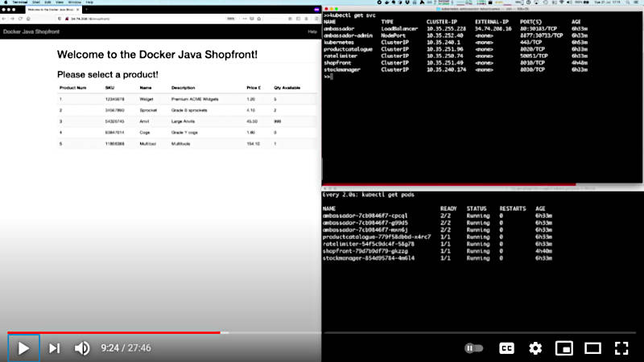
Task: Click the RESTARTS column header in pods list
Action: pos(513,209)
